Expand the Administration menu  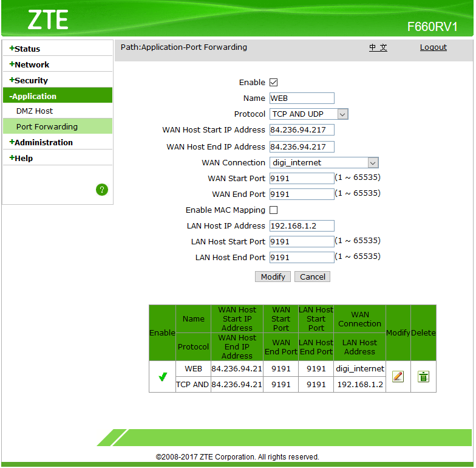point(41,142)
